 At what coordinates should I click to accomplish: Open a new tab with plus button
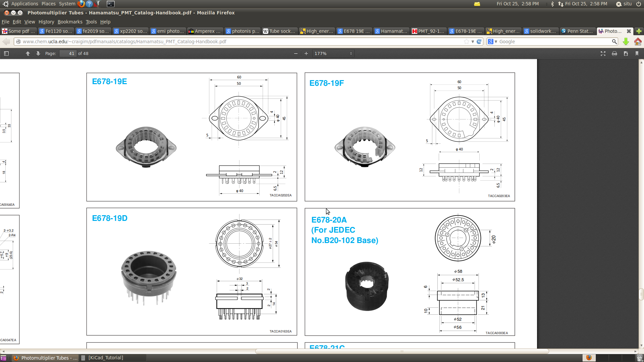[639, 31]
